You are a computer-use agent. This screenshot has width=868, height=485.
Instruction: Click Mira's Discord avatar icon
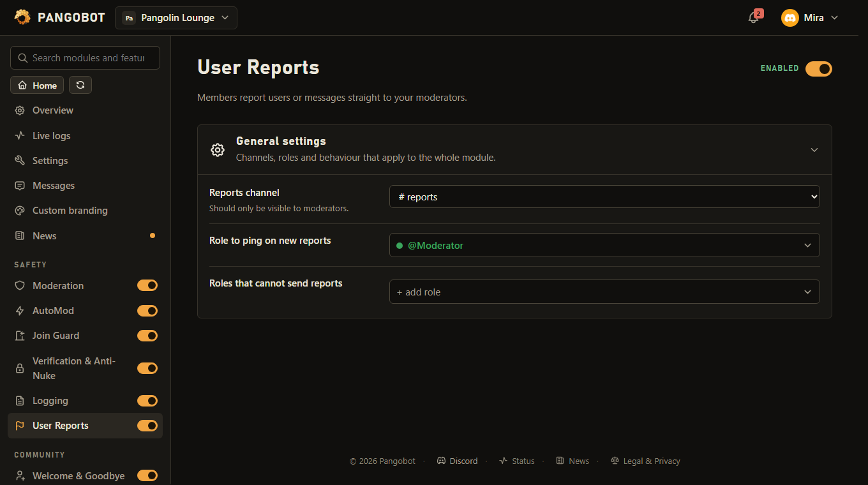coord(790,18)
